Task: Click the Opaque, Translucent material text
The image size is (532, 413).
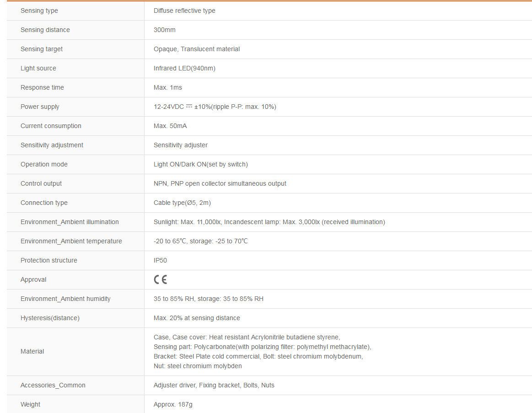Action: [x=196, y=49]
